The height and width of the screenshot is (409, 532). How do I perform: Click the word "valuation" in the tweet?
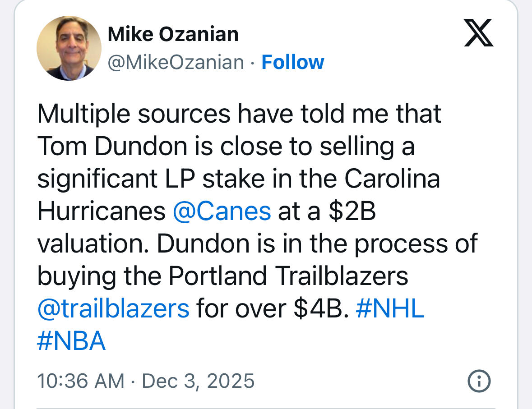93,244
